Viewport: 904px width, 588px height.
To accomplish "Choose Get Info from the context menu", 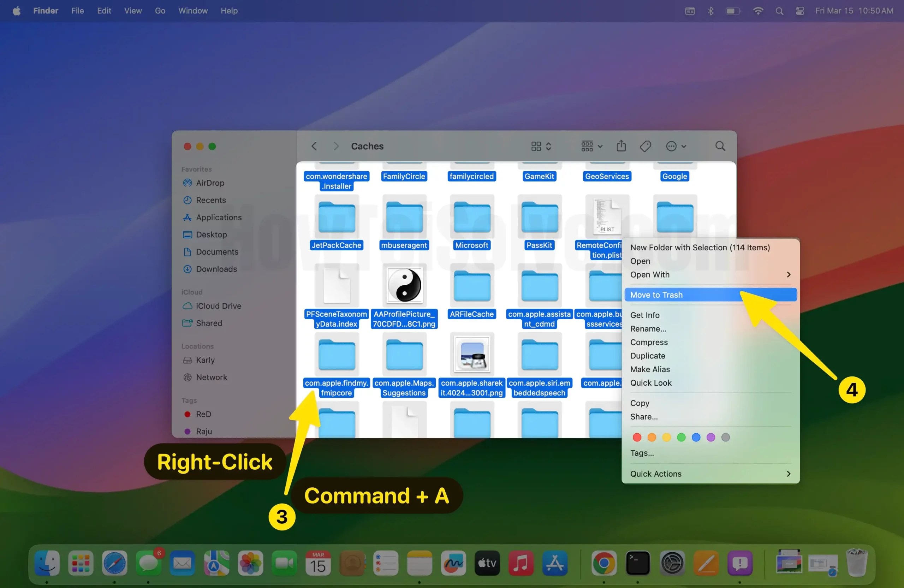I will [644, 315].
